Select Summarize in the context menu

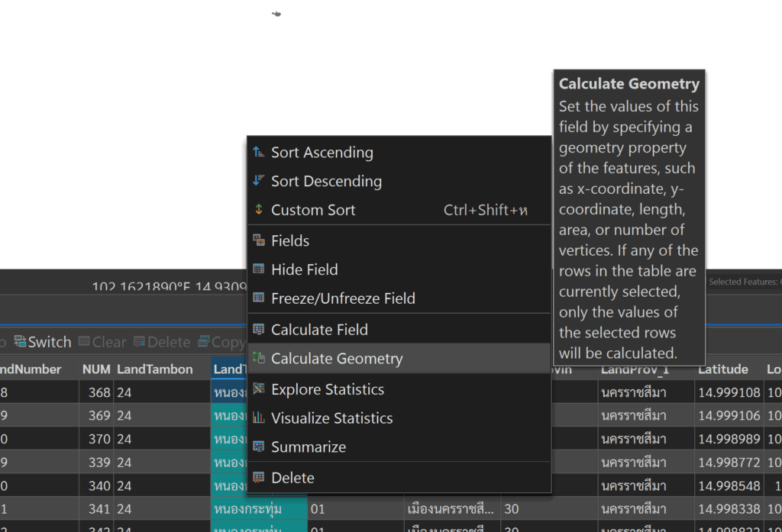pyautogui.click(x=308, y=447)
